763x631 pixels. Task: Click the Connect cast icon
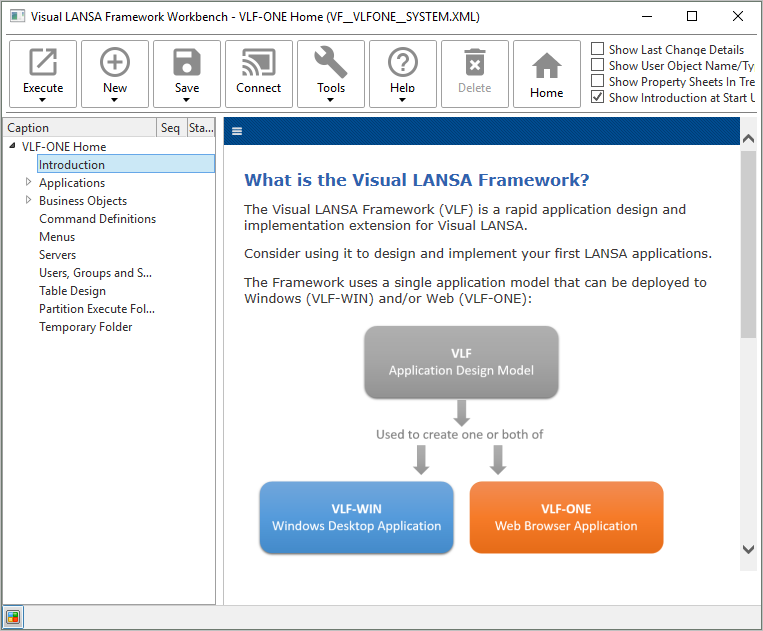pos(259,62)
